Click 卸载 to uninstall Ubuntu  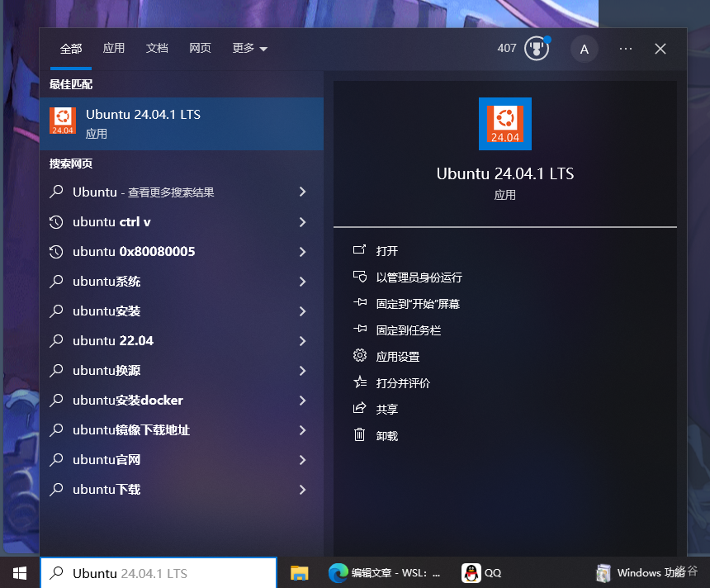[x=386, y=436]
